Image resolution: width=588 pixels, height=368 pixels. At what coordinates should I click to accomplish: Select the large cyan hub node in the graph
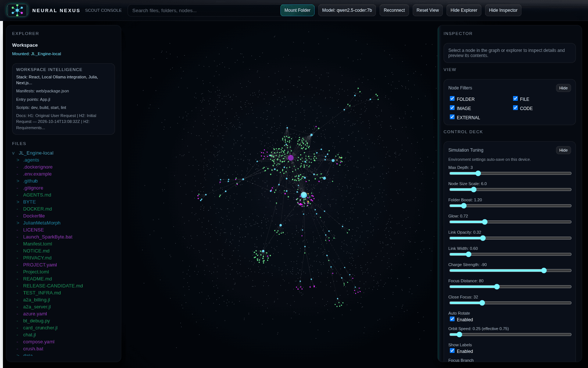point(304,195)
